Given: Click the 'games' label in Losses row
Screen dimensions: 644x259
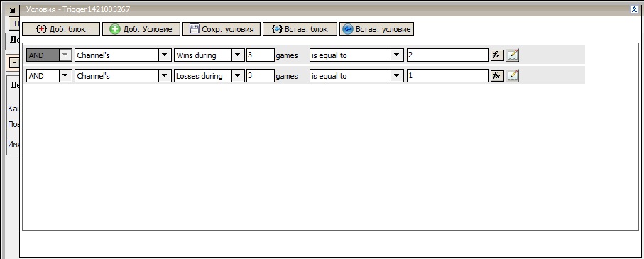Looking at the screenshot, I should (x=287, y=76).
